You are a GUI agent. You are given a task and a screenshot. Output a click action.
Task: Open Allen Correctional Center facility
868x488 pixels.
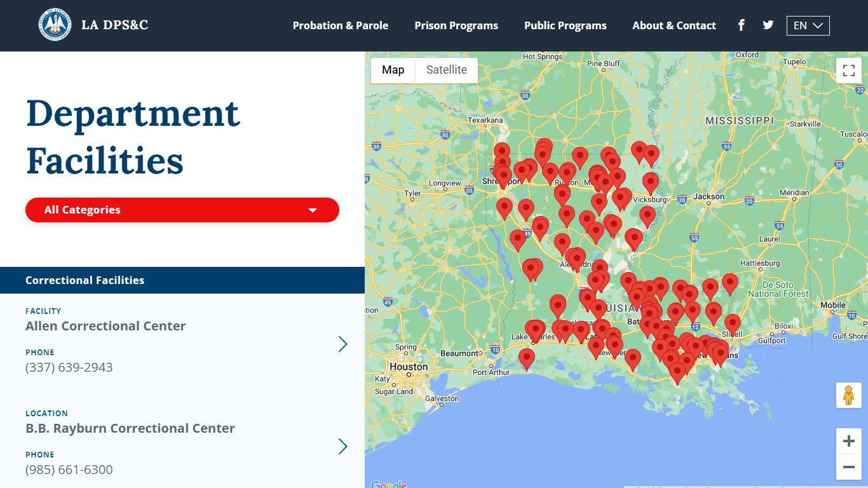point(105,326)
